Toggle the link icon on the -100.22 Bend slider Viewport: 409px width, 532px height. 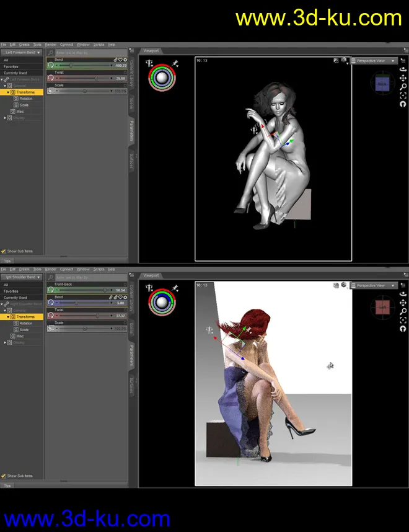click(x=116, y=60)
